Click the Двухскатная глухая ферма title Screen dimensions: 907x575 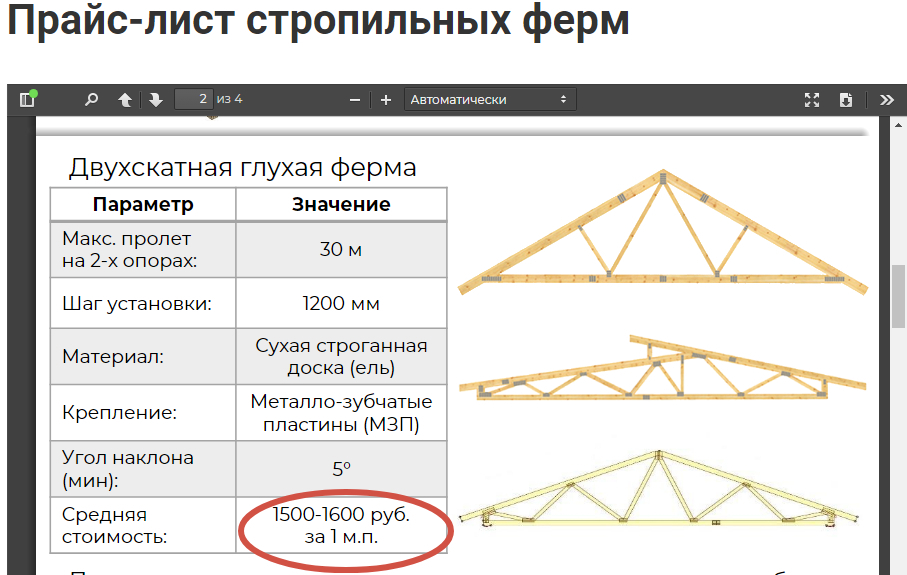pyautogui.click(x=242, y=168)
